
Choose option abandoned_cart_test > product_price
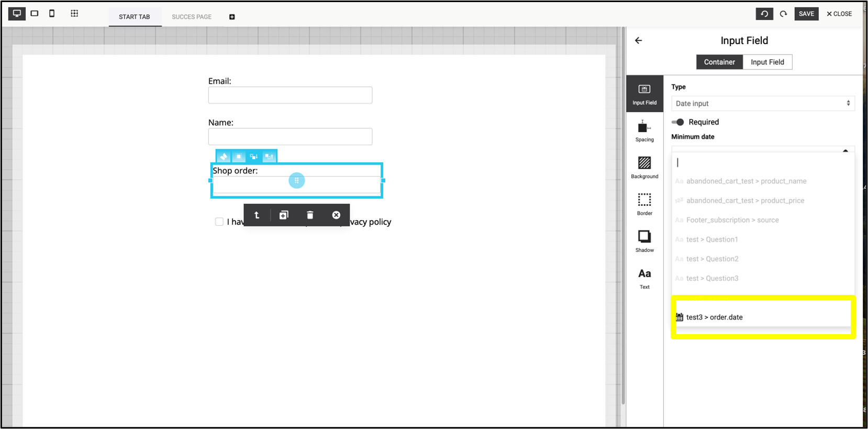tap(763, 201)
